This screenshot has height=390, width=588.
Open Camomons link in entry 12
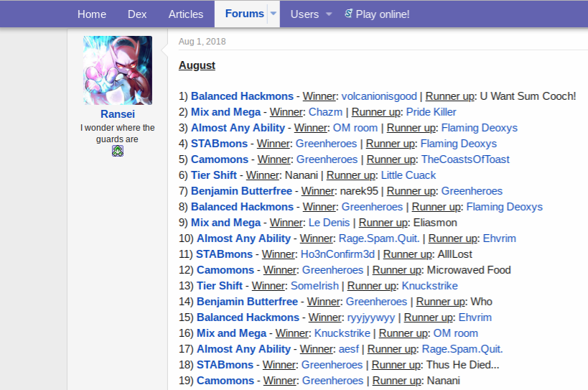[225, 270]
